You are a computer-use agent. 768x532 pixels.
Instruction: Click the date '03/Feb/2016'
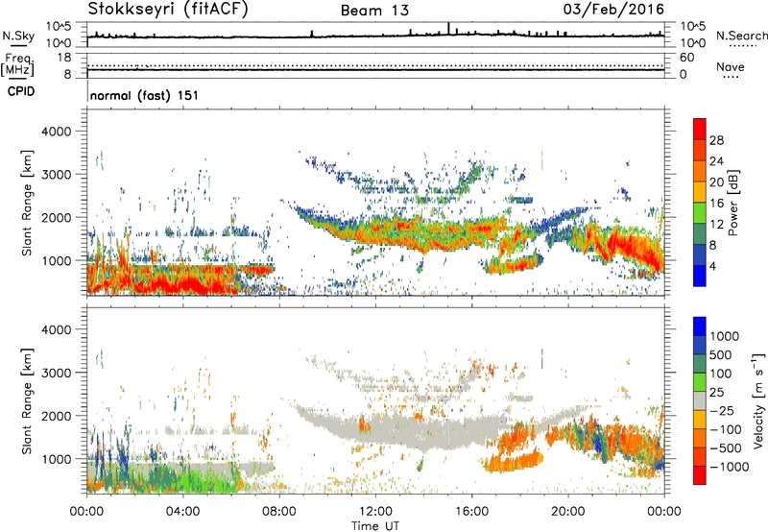(x=613, y=10)
